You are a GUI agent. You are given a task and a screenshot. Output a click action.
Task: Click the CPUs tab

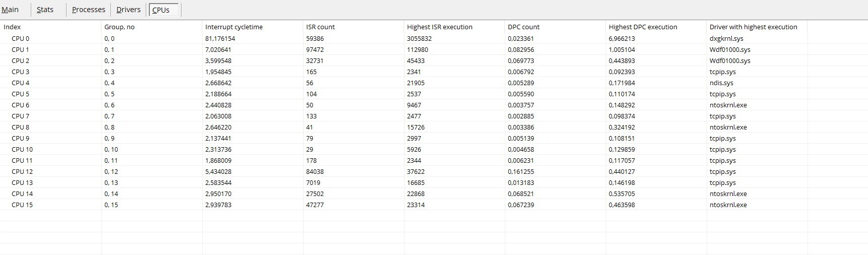click(x=161, y=10)
